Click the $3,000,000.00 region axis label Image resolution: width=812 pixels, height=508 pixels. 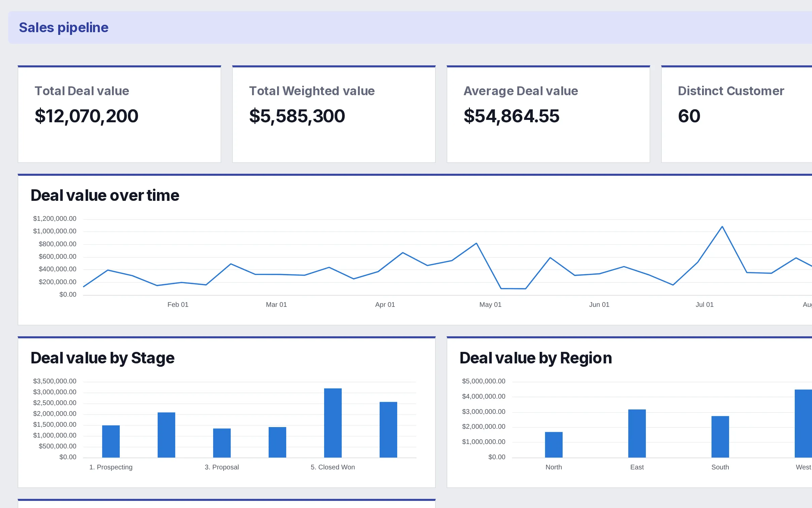point(483,411)
